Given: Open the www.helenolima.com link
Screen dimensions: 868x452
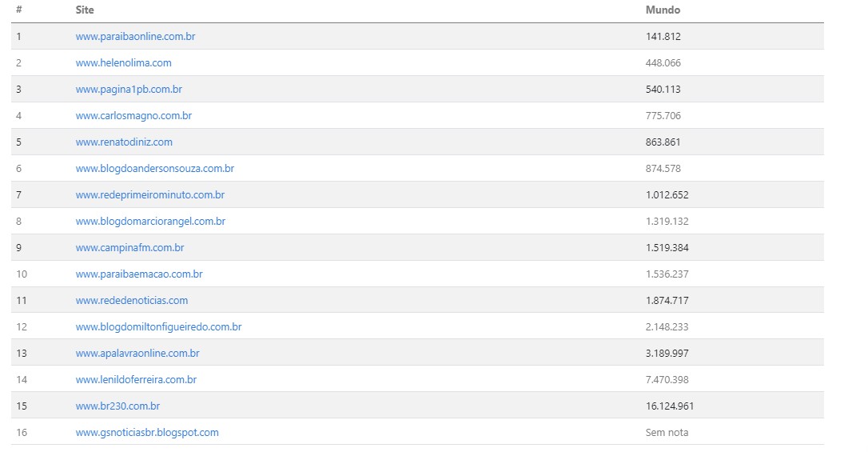Looking at the screenshot, I should coord(123,63).
